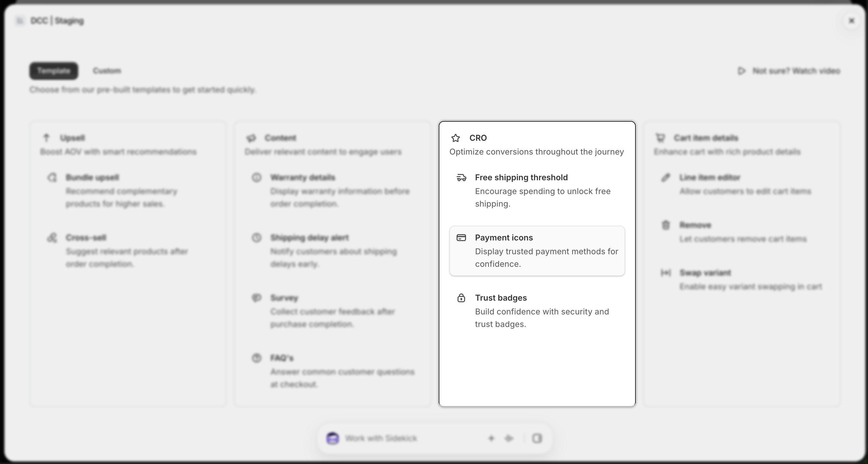868x464 pixels.
Task: Click the Sidekick avatar icon
Action: [333, 438]
